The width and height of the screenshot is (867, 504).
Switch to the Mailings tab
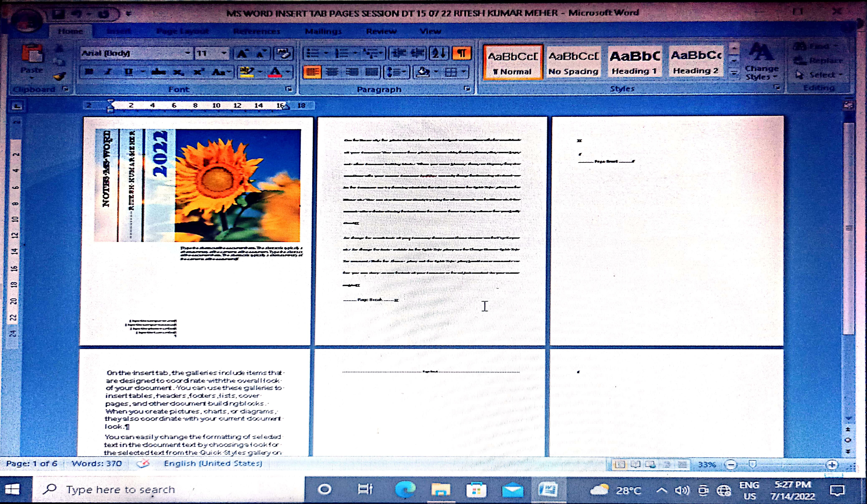click(323, 31)
